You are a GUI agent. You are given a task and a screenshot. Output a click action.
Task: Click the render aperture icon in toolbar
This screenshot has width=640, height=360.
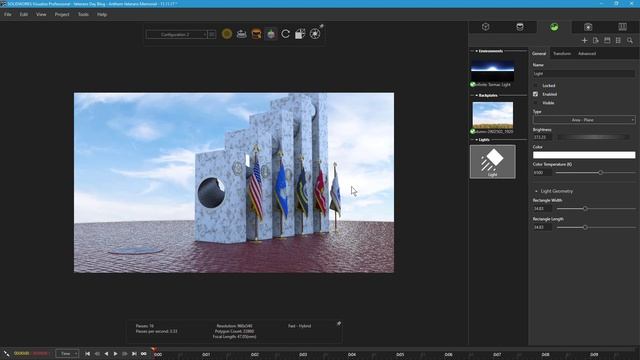click(x=315, y=34)
